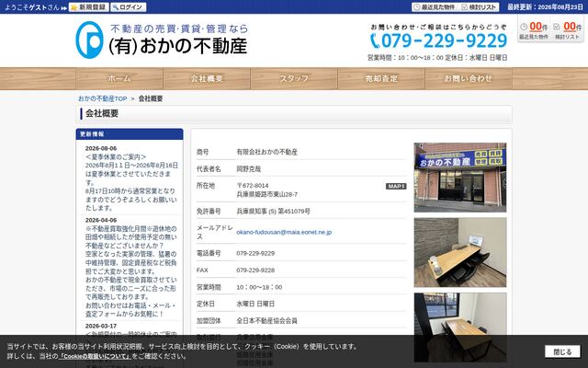
Task: Click the 2026-04-06 news date
Action: pyautogui.click(x=101, y=220)
